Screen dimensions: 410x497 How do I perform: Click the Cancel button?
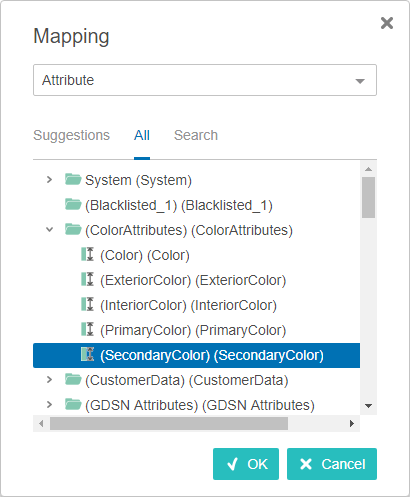click(332, 464)
